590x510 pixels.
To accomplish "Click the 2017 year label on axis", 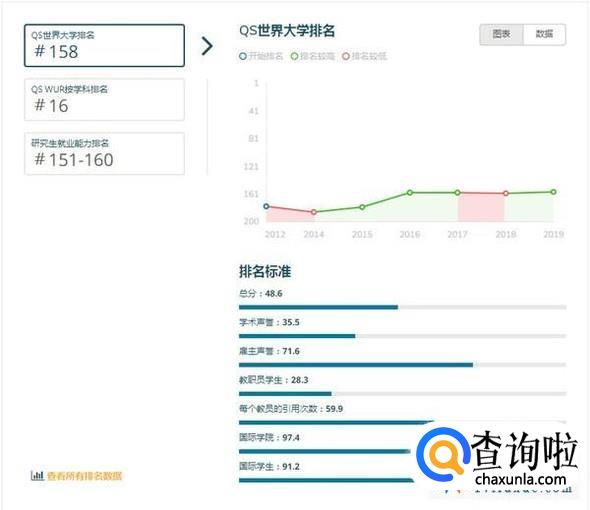I will coord(458,234).
